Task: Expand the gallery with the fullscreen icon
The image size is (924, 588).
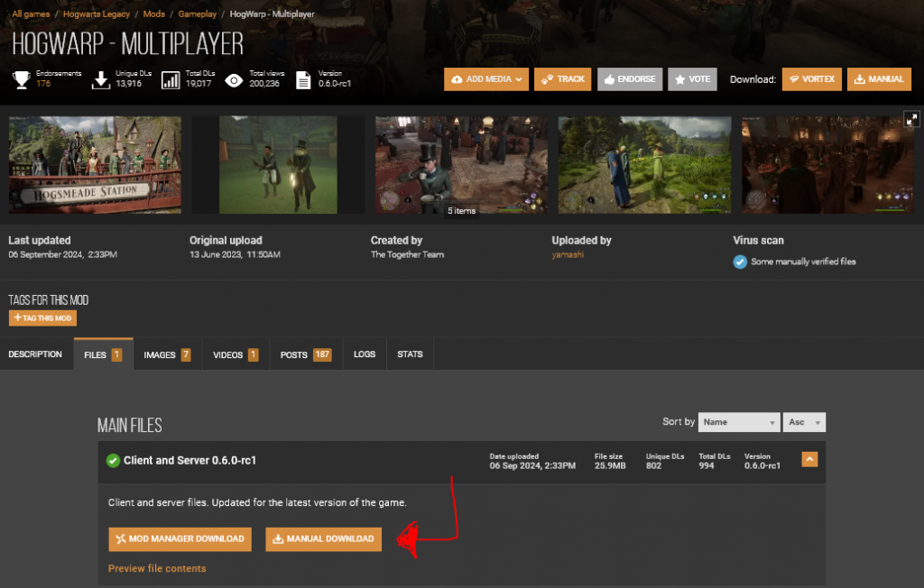Action: pos(912,118)
